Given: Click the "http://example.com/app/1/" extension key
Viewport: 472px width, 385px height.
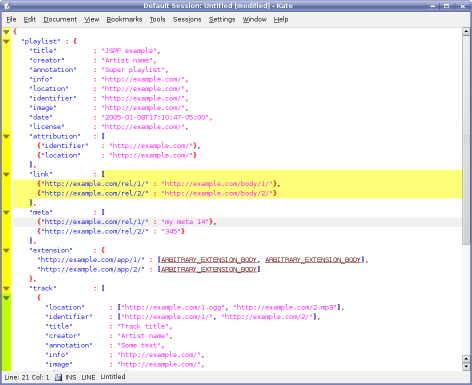Looking at the screenshot, I should 91,260.
